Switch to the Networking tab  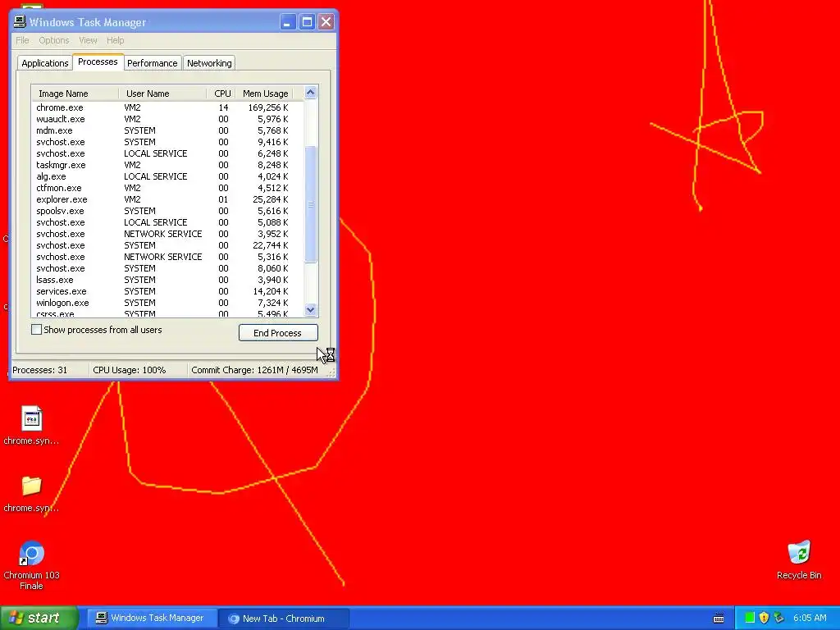point(209,63)
